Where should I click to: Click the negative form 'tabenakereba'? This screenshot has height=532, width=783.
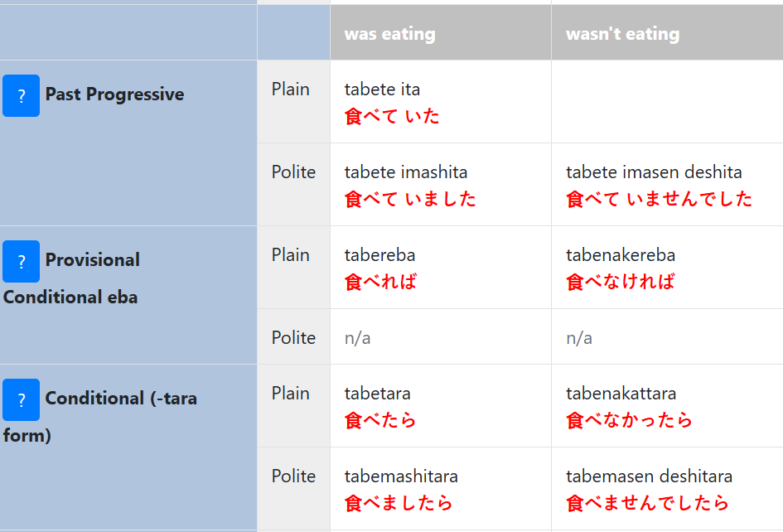[x=621, y=255]
